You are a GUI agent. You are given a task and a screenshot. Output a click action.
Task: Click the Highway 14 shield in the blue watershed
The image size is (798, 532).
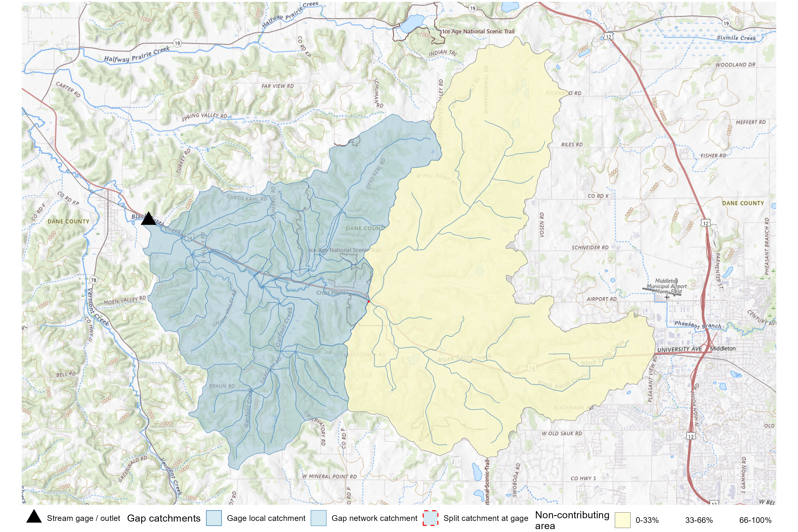tap(190, 238)
